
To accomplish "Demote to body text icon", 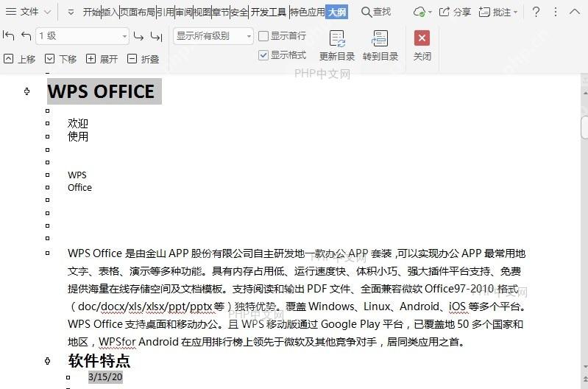I will (x=156, y=36).
